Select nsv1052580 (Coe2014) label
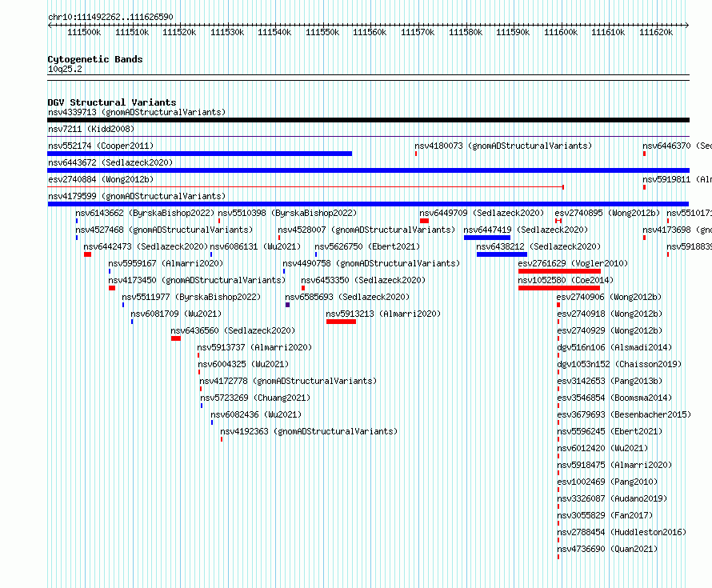 (x=566, y=280)
